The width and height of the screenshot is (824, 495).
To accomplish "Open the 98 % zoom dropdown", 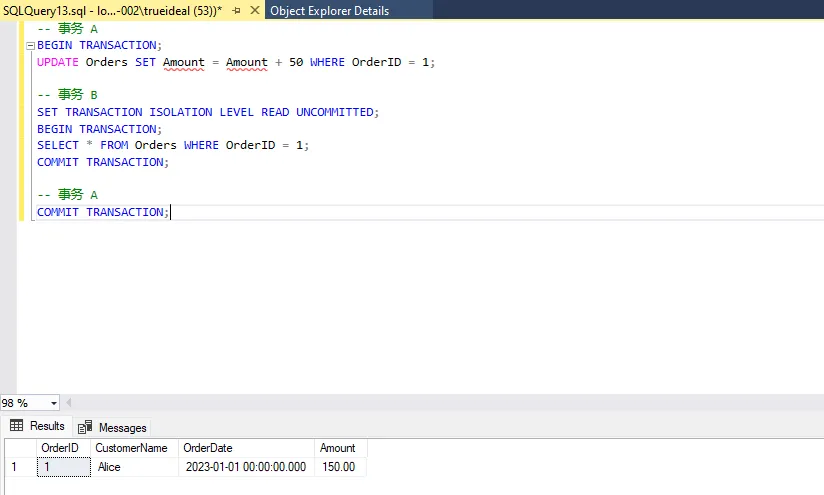I will tap(53, 403).
